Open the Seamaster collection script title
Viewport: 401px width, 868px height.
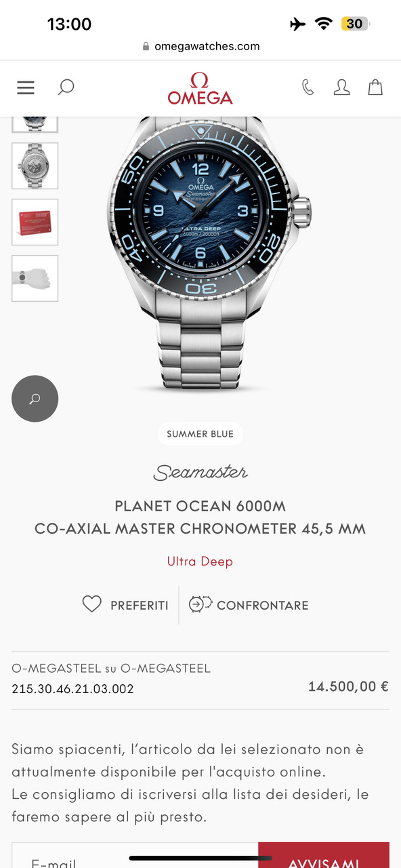pyautogui.click(x=200, y=473)
